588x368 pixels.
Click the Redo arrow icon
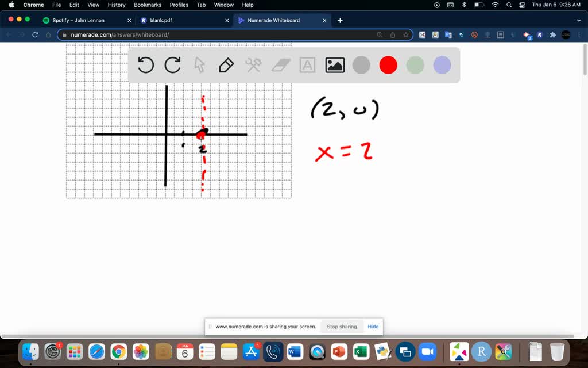(172, 65)
